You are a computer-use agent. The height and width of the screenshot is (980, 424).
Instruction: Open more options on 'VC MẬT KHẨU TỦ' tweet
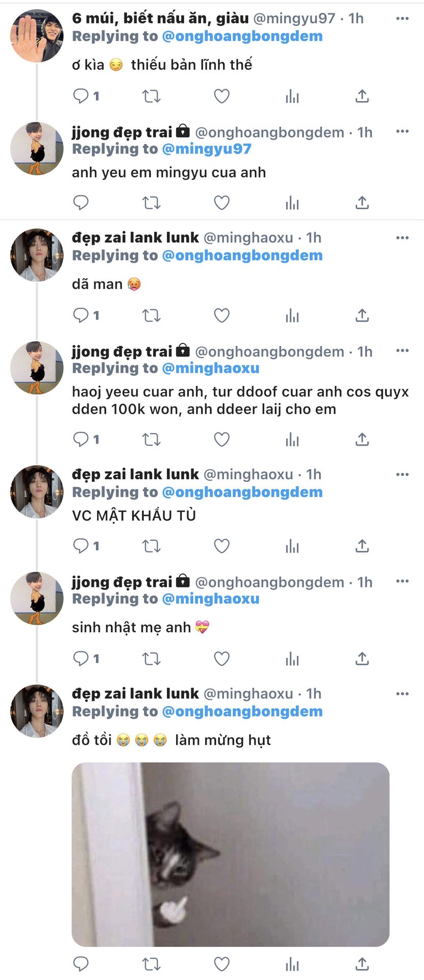point(402,475)
